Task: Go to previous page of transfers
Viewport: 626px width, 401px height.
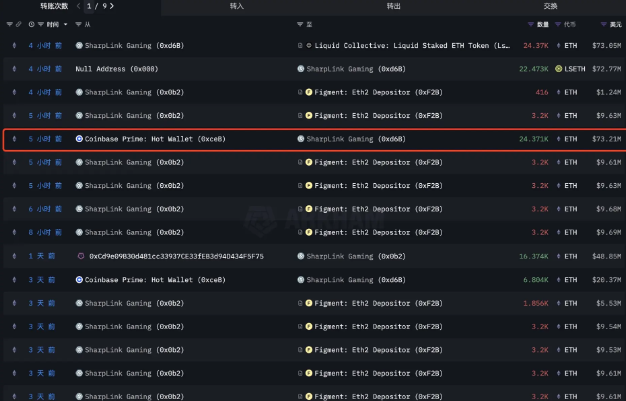Action: (x=76, y=6)
